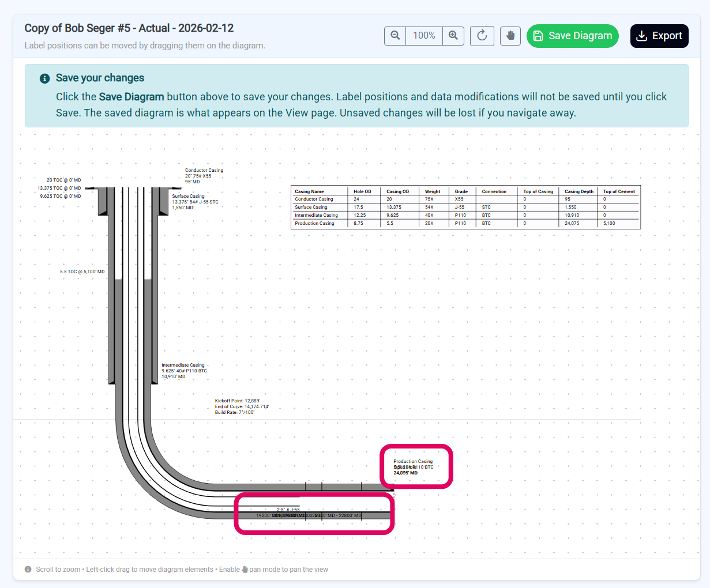
Task: Click the 'Grade' table header
Action: click(461, 191)
